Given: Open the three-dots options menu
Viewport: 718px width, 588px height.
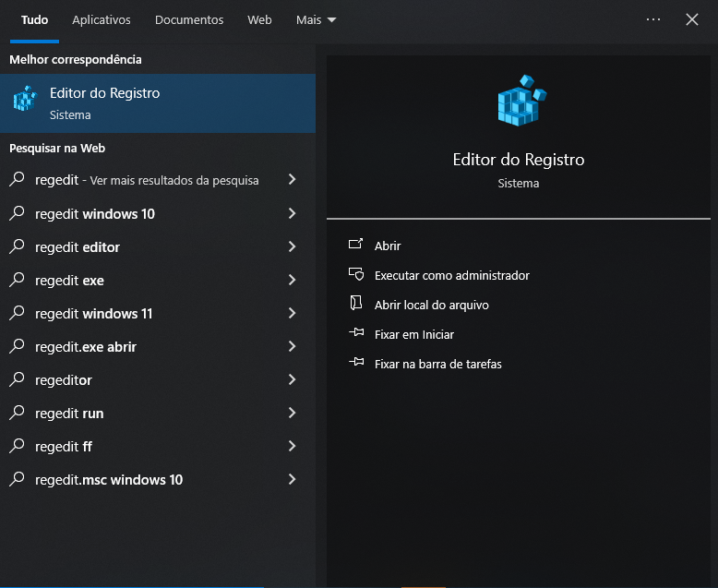Looking at the screenshot, I should (x=653, y=19).
